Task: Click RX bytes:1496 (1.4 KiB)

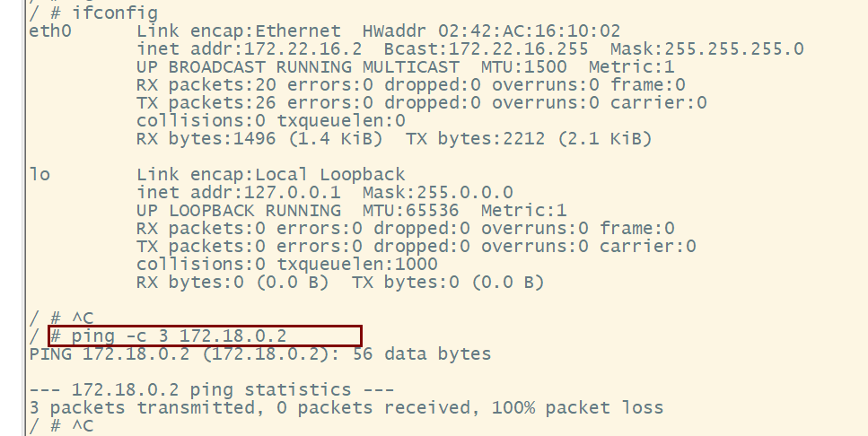Action: (259, 138)
